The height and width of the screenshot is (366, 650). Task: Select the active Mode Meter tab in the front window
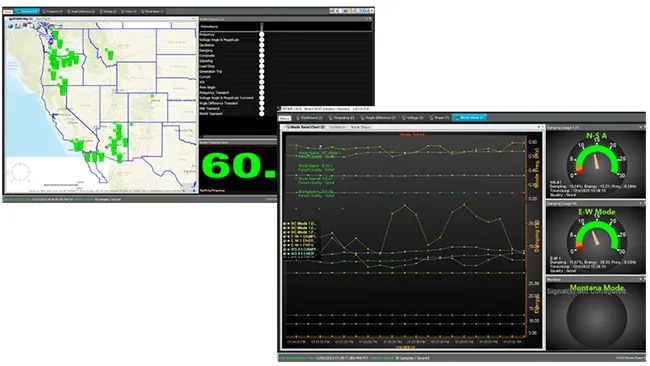pyautogui.click(x=469, y=118)
